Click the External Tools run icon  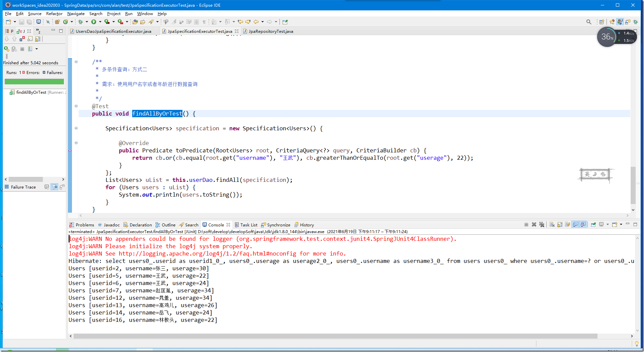(120, 22)
